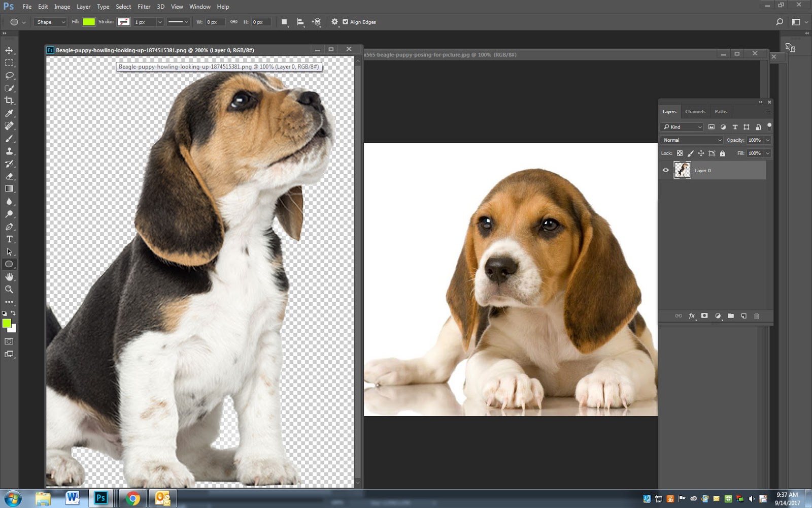812x508 pixels.
Task: Select the Crop tool
Action: [x=8, y=100]
